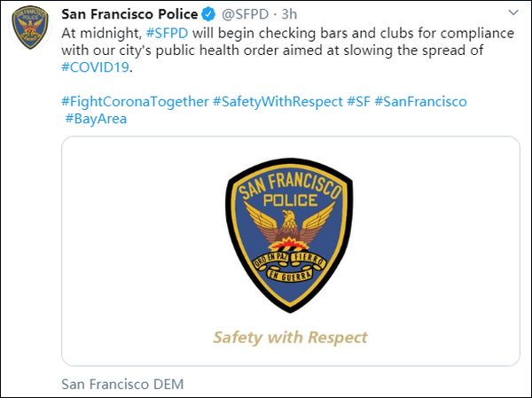The image size is (532, 398).
Task: Open the San Francisco Police profile name
Action: point(129,13)
